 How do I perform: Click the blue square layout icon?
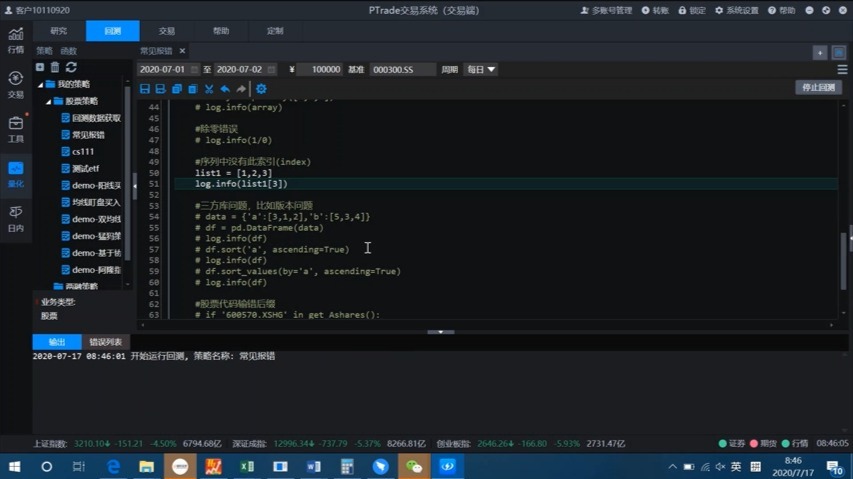(x=839, y=52)
